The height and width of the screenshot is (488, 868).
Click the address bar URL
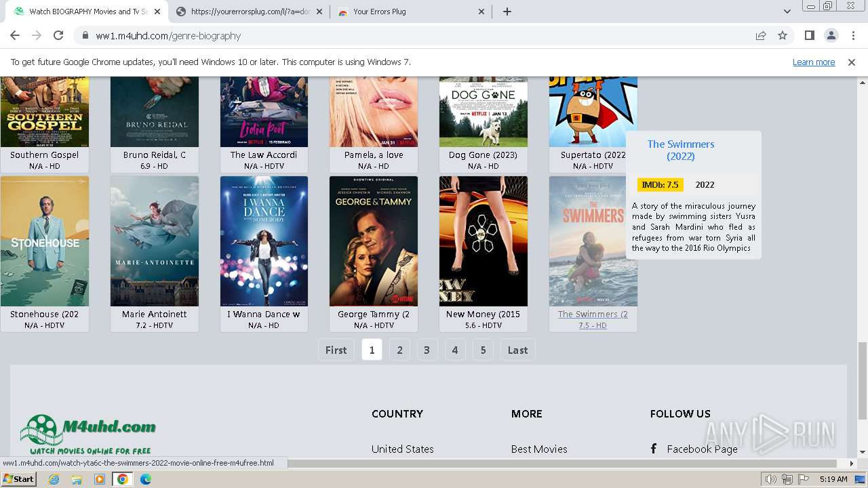coord(168,36)
